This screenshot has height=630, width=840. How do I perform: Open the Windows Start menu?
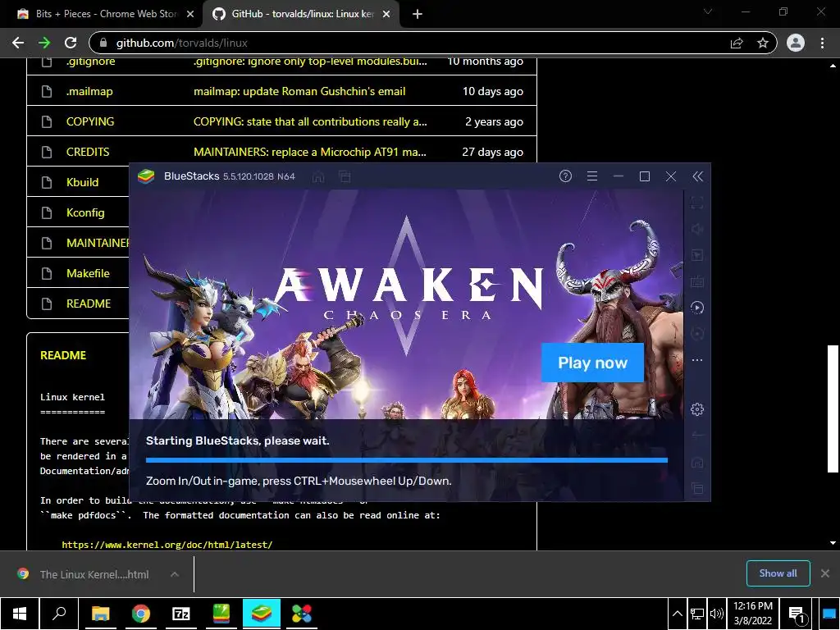click(x=20, y=614)
